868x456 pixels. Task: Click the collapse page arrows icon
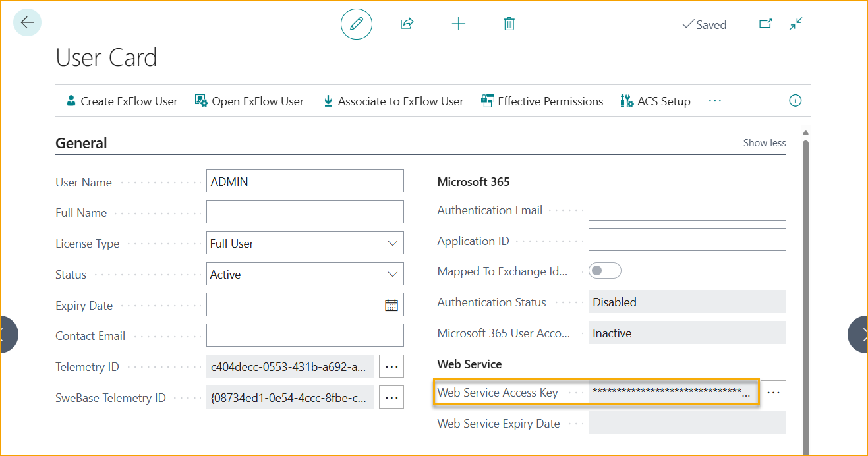(x=796, y=24)
